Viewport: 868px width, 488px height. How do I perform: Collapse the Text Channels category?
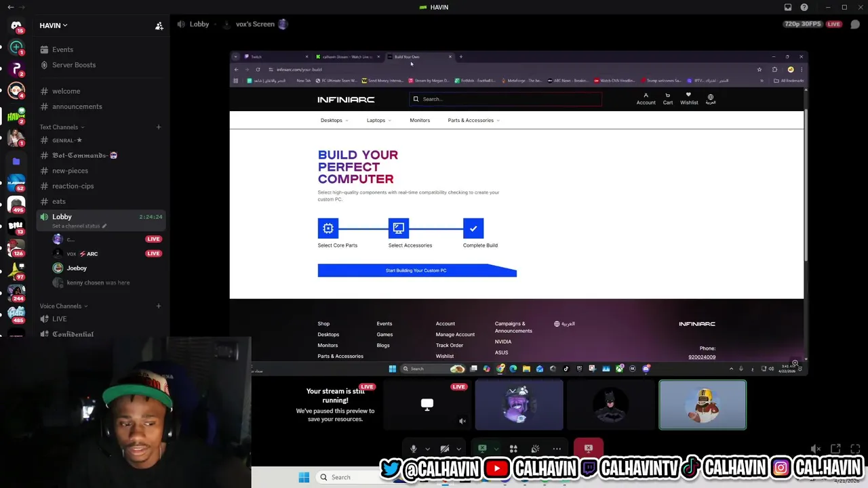[x=62, y=127]
